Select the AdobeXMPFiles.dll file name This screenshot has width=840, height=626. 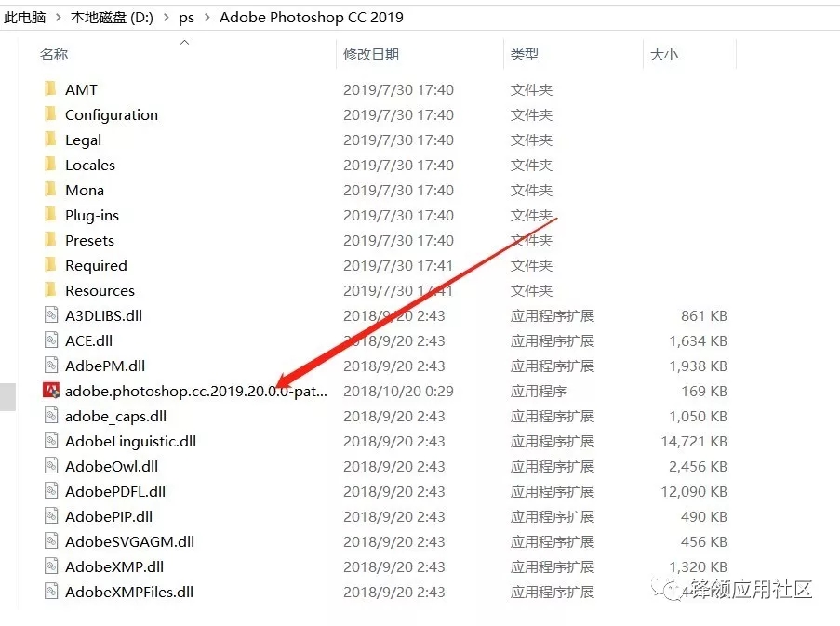tap(129, 593)
